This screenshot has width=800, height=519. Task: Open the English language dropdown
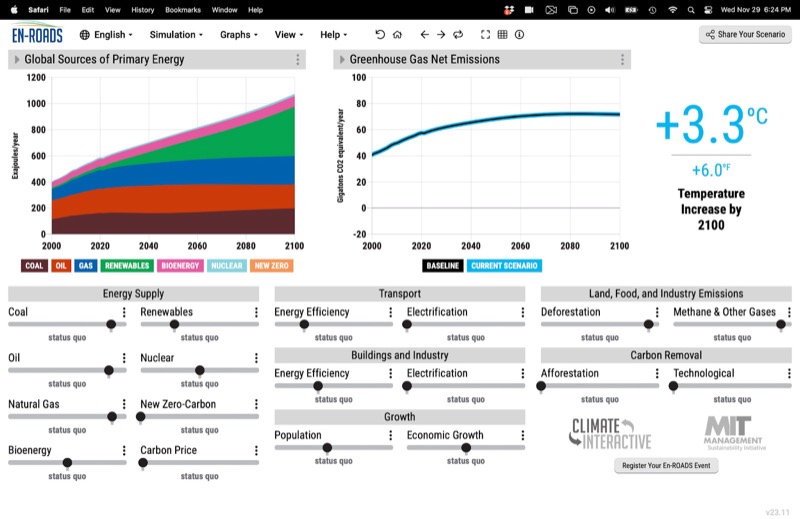click(106, 34)
